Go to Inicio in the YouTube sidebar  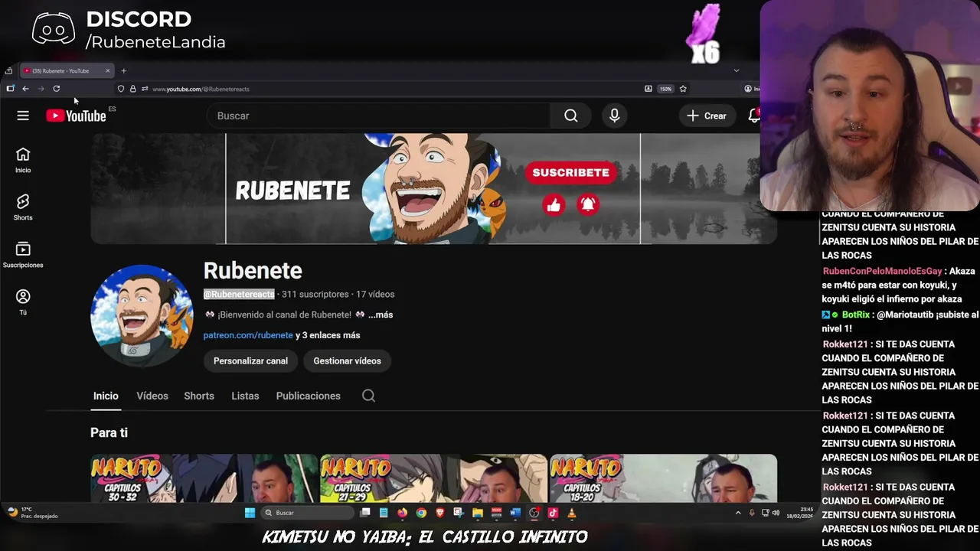click(x=23, y=160)
